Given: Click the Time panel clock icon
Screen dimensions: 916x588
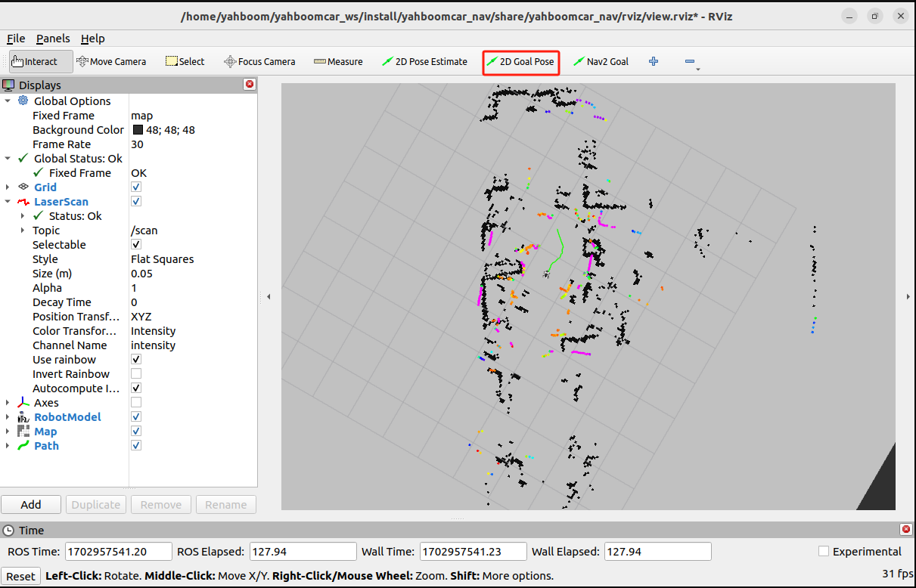Looking at the screenshot, I should click(8, 531).
